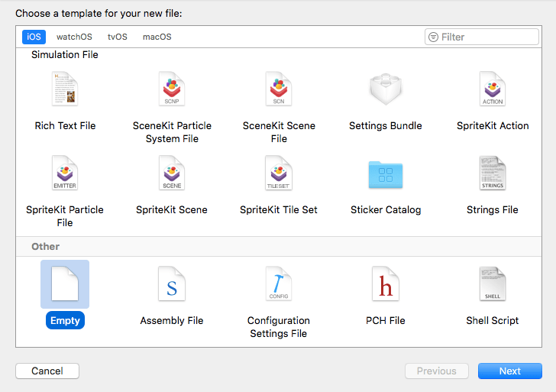The width and height of the screenshot is (556, 392).
Task: Click the Next button
Action: tap(510, 371)
